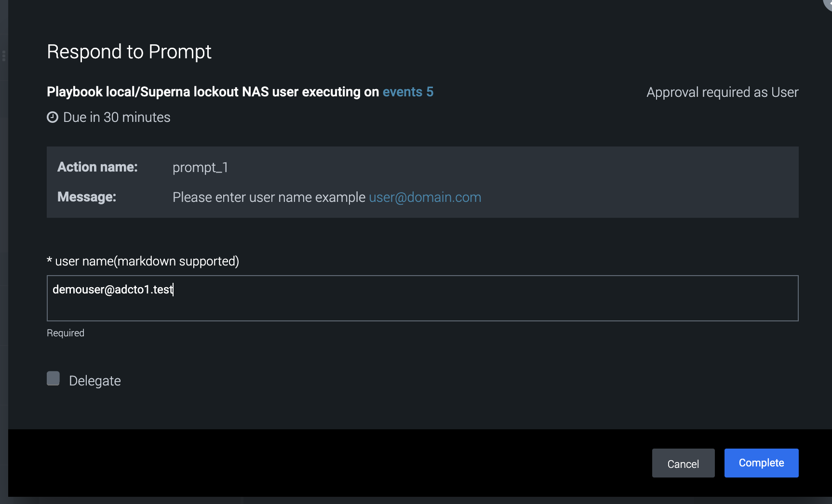Click the 'Action name:' label

97,167
